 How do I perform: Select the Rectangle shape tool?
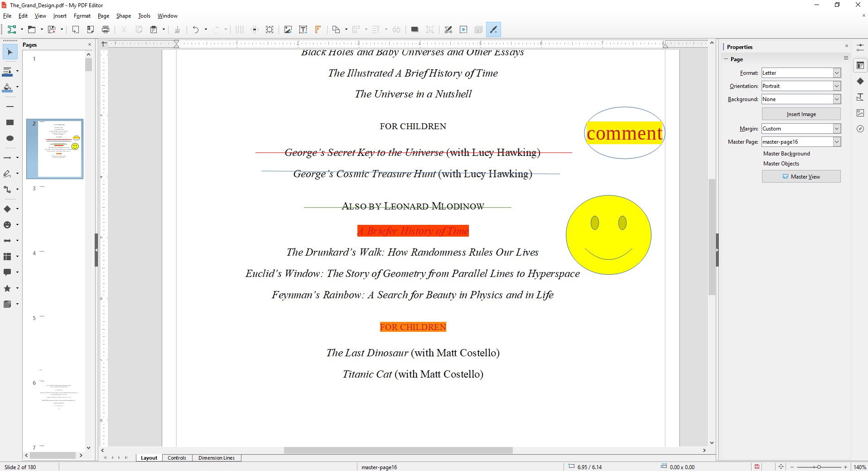tap(10, 122)
